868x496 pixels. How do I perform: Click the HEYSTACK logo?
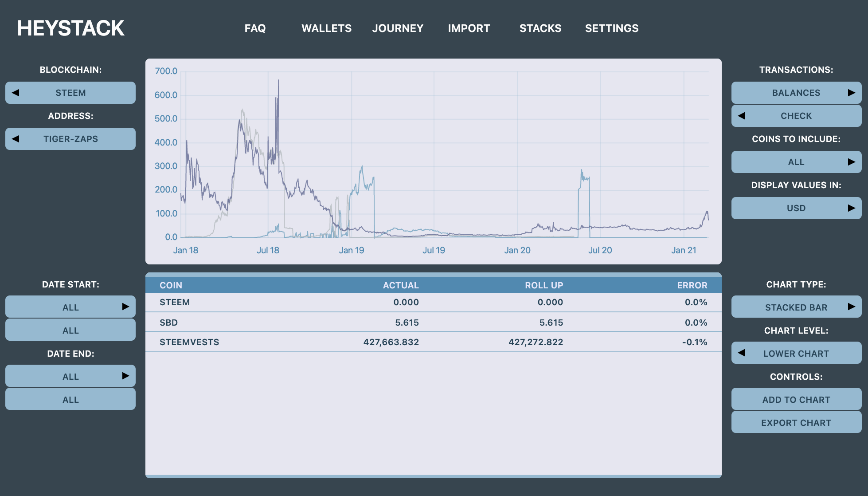[71, 28]
